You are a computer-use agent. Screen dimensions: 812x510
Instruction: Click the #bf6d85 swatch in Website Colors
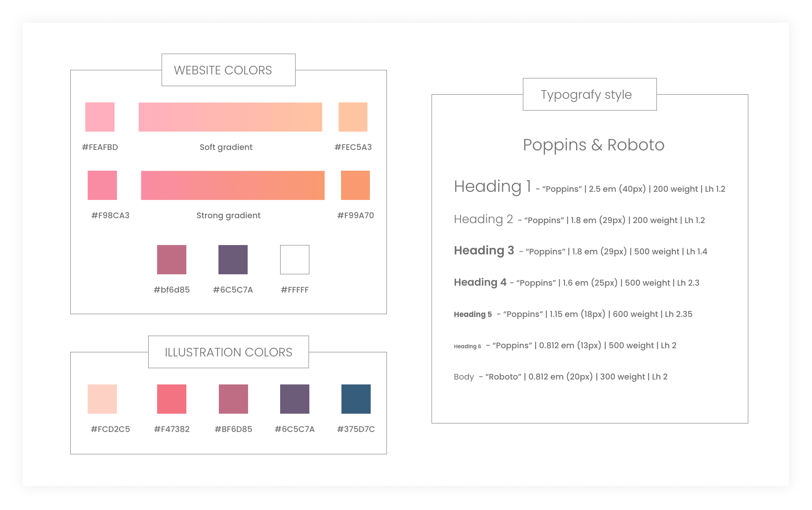[172, 260]
